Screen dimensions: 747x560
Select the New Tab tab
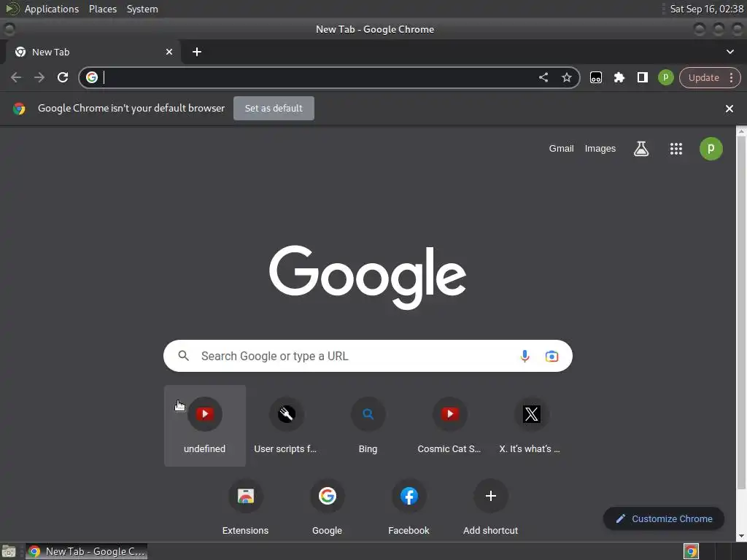[x=93, y=52]
